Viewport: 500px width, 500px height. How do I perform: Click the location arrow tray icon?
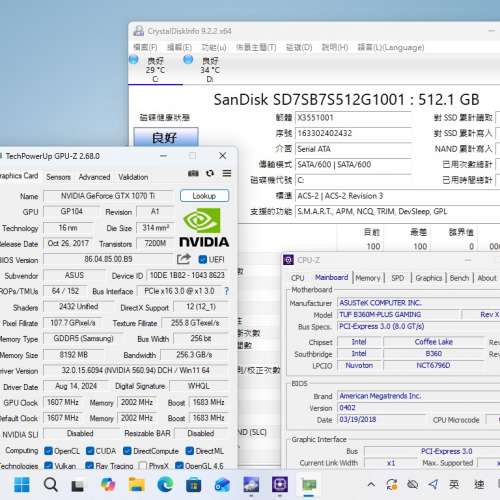[x=433, y=484]
